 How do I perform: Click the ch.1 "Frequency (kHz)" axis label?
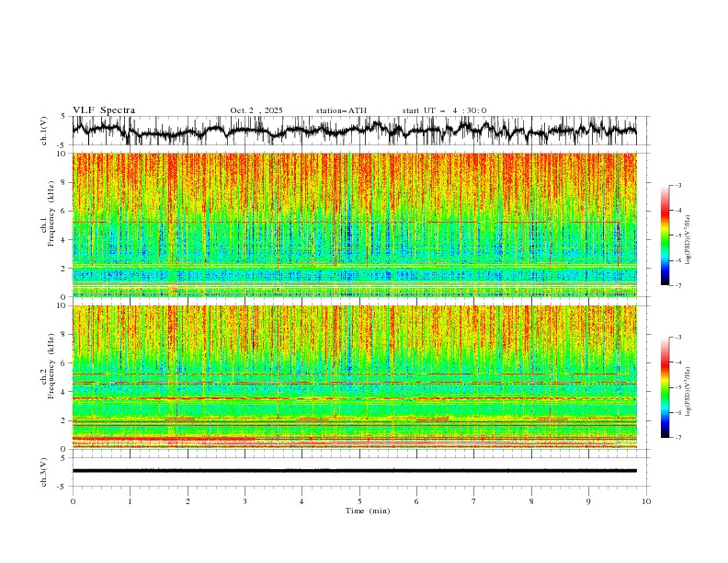pos(51,212)
